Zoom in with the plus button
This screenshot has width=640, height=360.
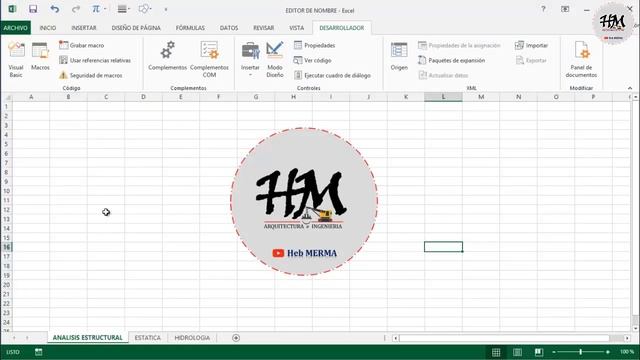(x=608, y=352)
